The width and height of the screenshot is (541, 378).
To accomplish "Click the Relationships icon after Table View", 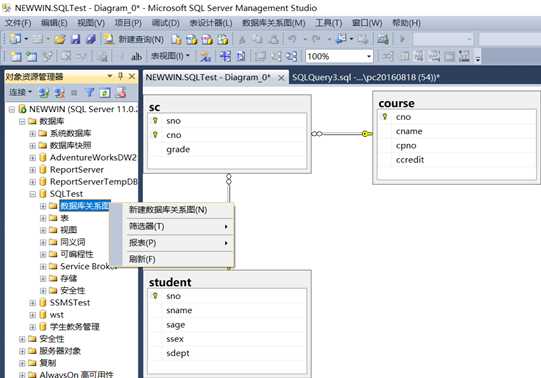I will [205, 56].
